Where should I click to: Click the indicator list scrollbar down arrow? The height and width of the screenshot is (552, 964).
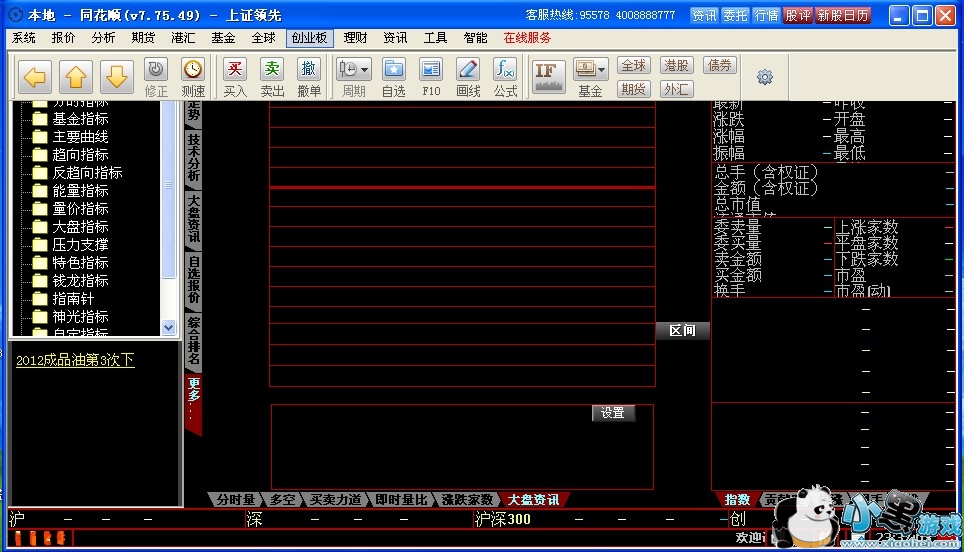click(168, 327)
